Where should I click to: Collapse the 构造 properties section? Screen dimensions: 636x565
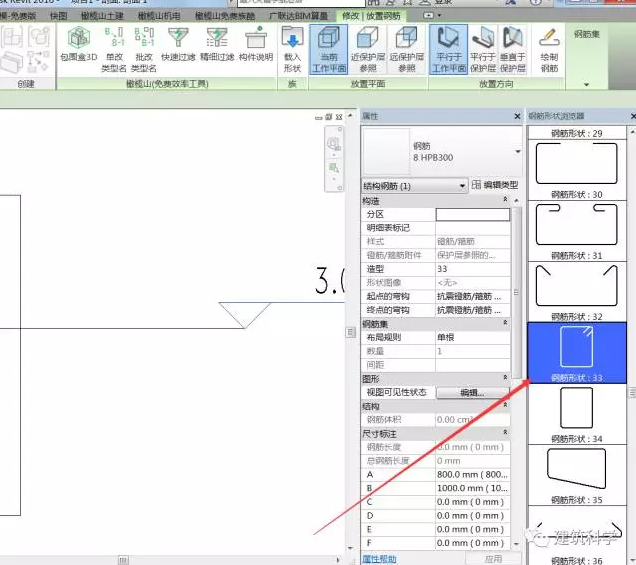click(505, 199)
